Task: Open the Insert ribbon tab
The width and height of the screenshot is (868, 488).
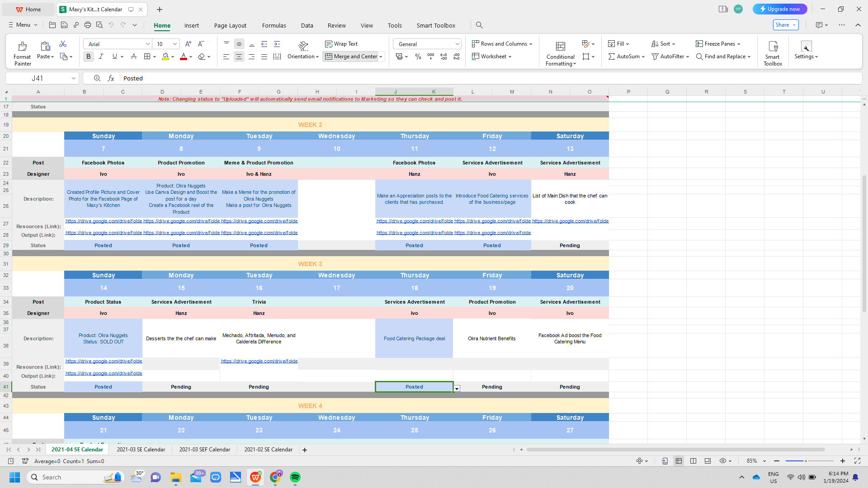Action: [192, 25]
